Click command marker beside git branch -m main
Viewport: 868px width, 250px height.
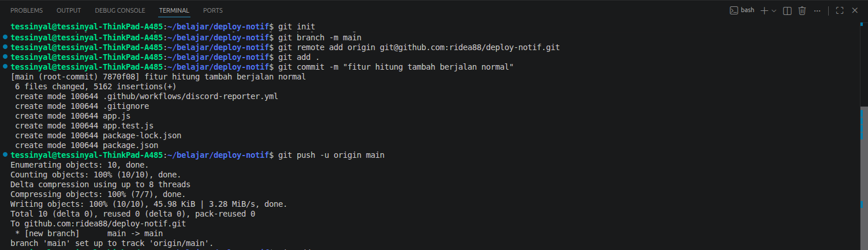click(x=5, y=37)
